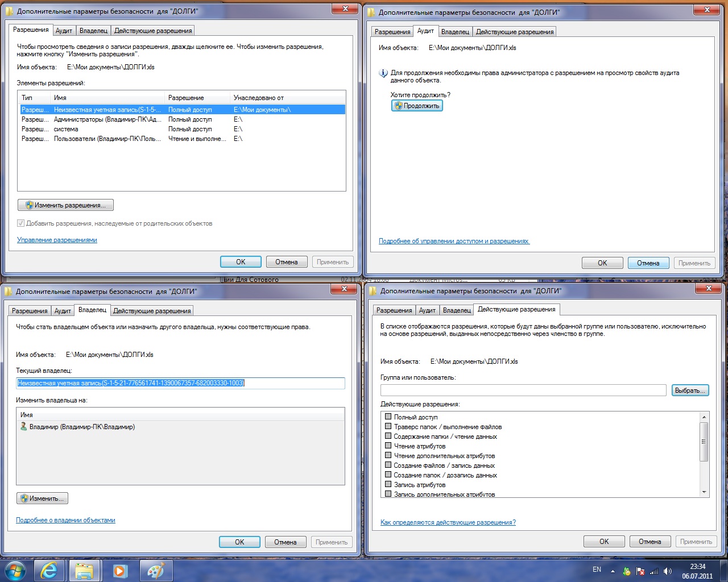Open Paint from the taskbar
The height and width of the screenshot is (582, 728).
tap(155, 571)
